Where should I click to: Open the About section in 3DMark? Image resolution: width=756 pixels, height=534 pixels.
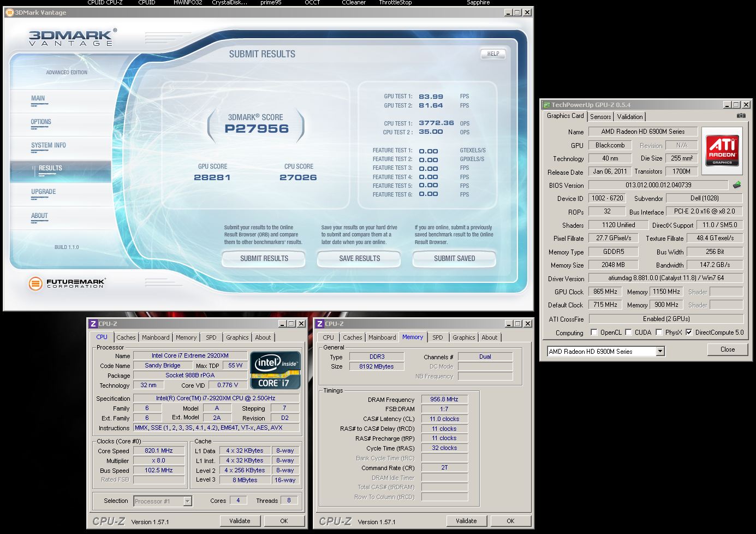[x=39, y=216]
